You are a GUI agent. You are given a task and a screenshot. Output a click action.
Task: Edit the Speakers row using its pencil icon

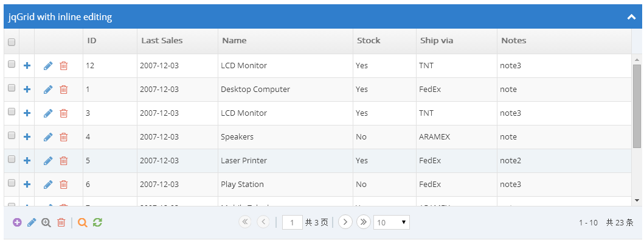(48, 136)
